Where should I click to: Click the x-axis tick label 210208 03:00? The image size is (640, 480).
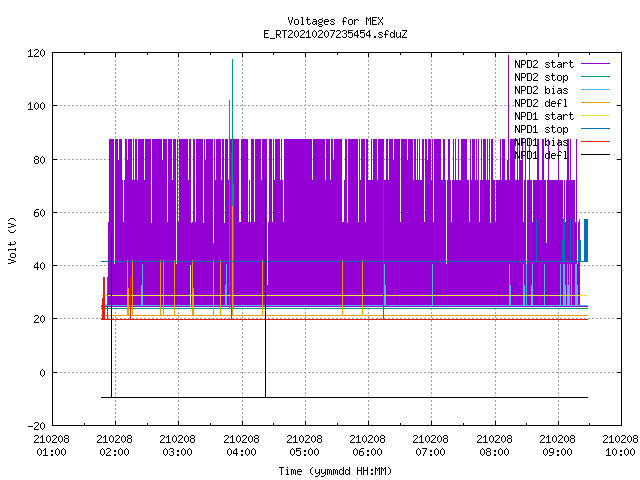pyautogui.click(x=178, y=446)
